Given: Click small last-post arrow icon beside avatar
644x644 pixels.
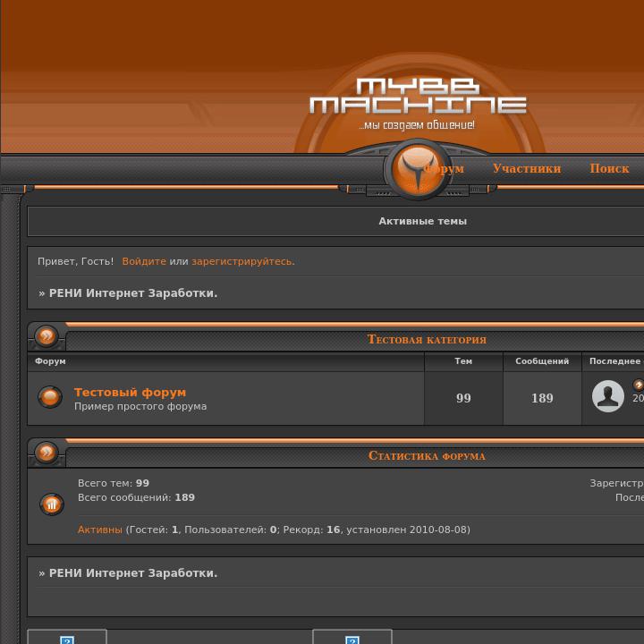Looking at the screenshot, I should (639, 385).
